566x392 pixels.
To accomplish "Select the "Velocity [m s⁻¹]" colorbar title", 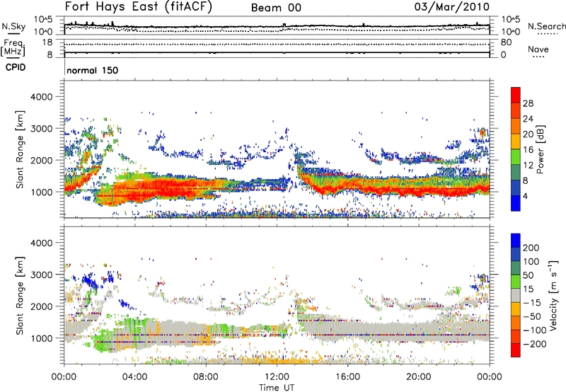I will [553, 295].
